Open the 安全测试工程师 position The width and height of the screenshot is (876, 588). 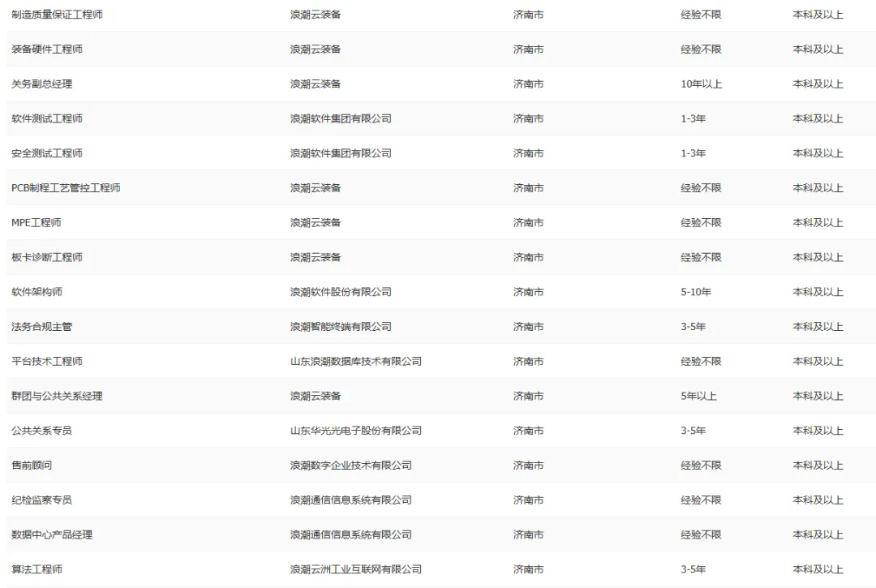click(47, 153)
